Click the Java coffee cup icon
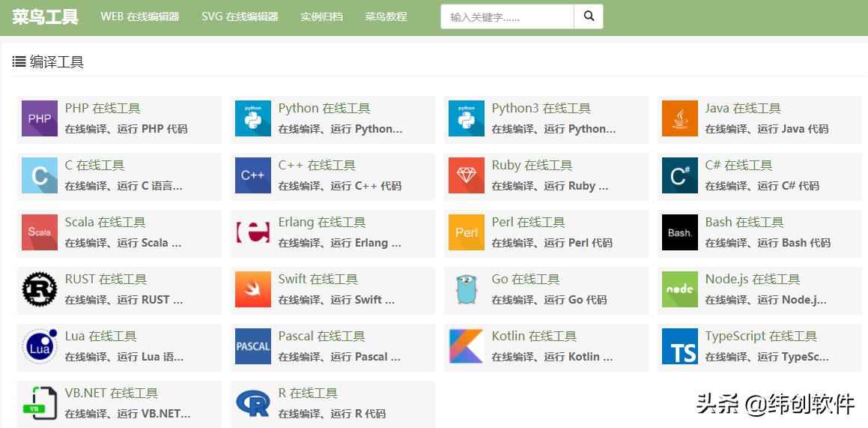The image size is (868, 428). [x=680, y=118]
